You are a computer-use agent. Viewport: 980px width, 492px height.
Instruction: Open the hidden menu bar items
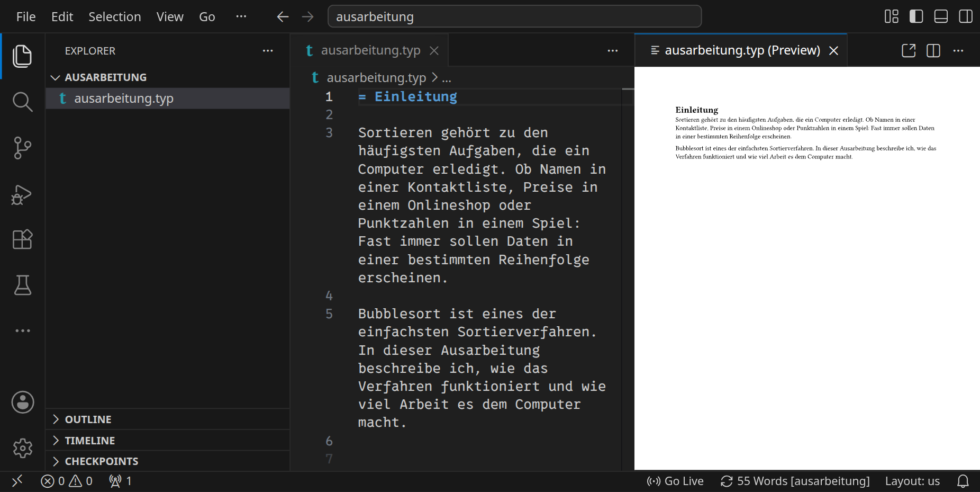[241, 16]
